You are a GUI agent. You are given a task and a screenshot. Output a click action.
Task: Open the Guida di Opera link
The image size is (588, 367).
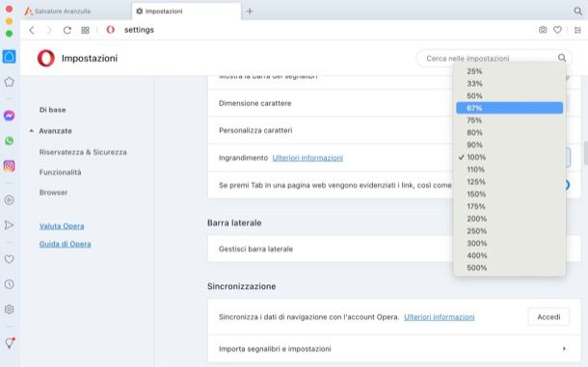click(65, 244)
